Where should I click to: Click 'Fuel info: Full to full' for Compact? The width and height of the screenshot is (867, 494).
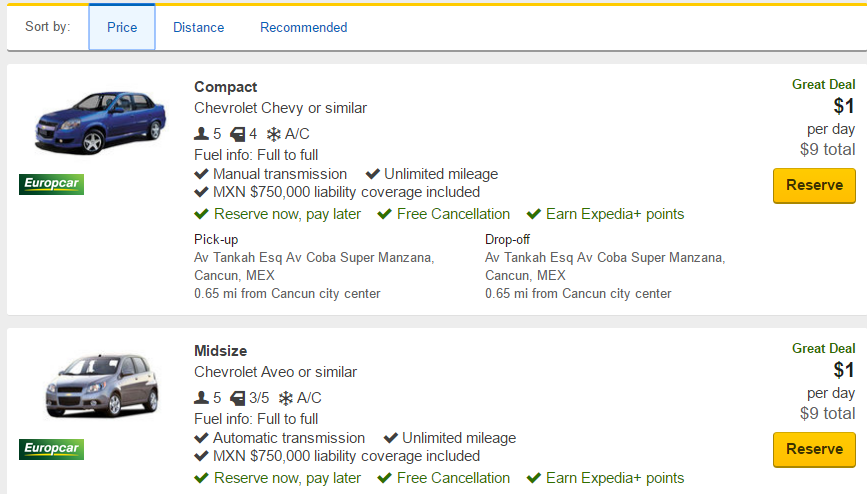coord(256,155)
